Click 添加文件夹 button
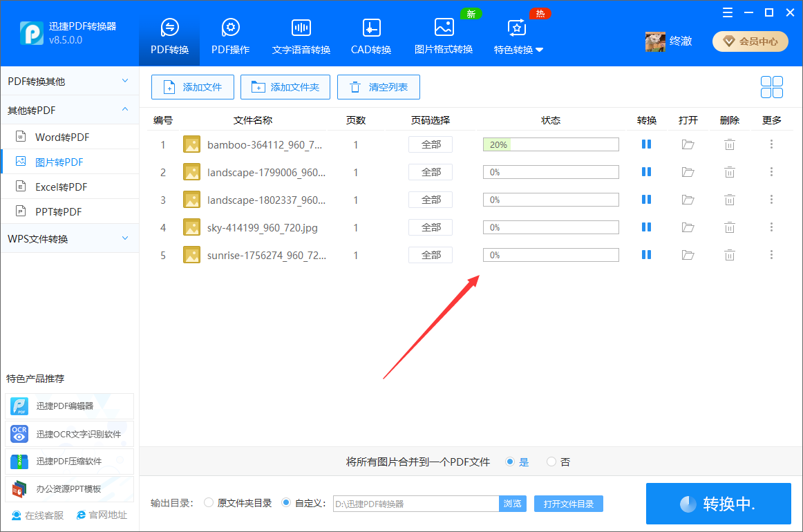This screenshot has height=532, width=803. [285, 87]
